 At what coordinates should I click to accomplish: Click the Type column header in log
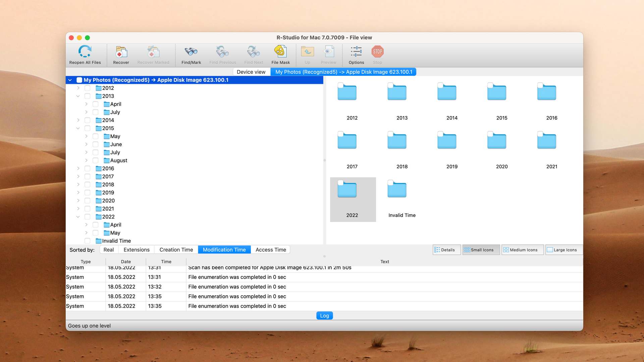pos(86,261)
